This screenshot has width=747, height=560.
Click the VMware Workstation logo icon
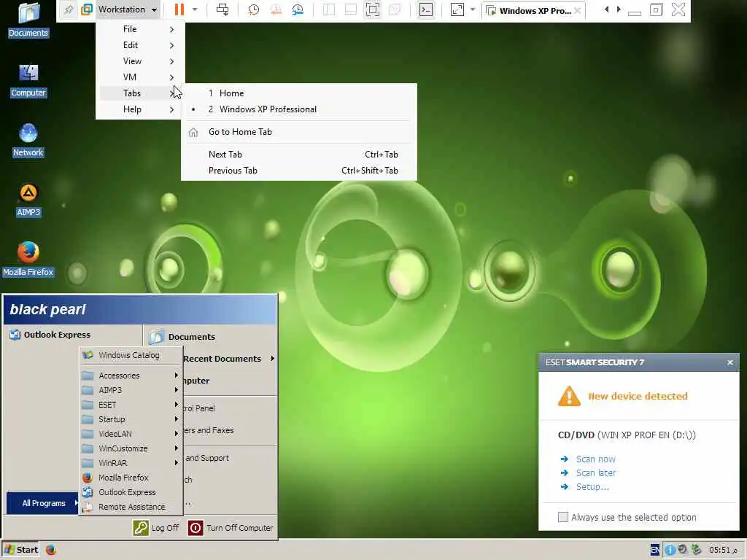coord(87,9)
